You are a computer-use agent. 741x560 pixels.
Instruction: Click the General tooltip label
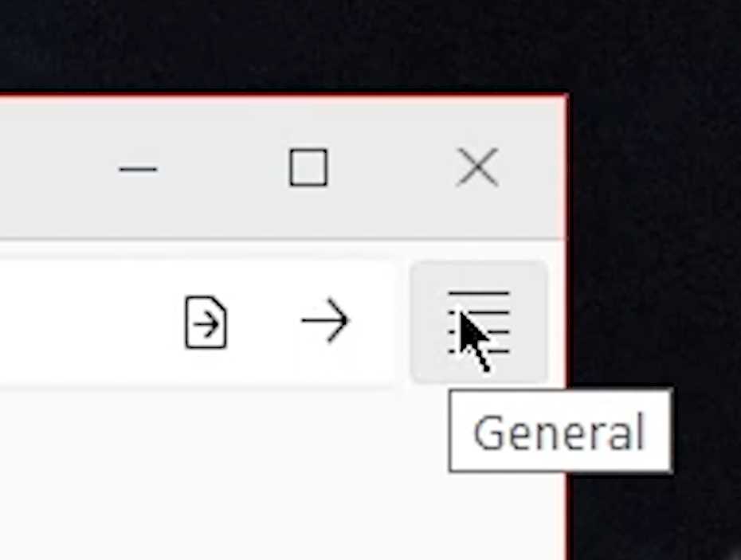point(559,432)
